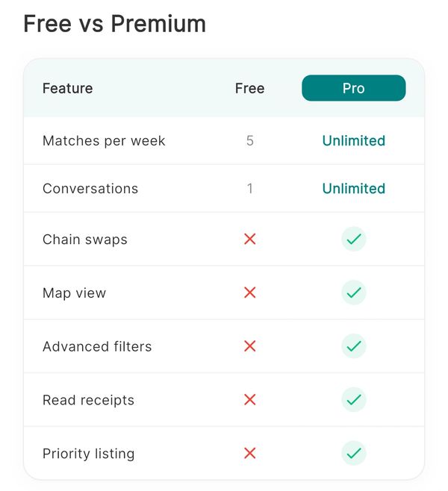The height and width of the screenshot is (491, 448).
Task: Click the Free value 1 for Conversations
Action: pyautogui.click(x=250, y=188)
